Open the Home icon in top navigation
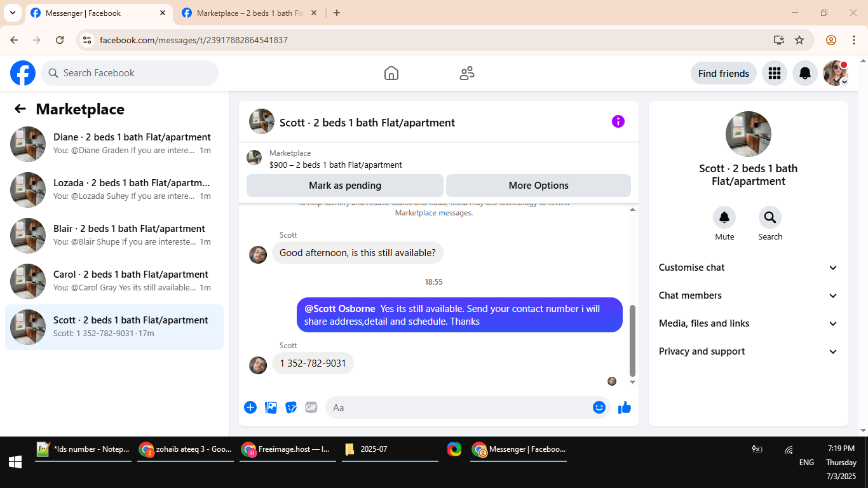The width and height of the screenshot is (868, 488). 391,73
